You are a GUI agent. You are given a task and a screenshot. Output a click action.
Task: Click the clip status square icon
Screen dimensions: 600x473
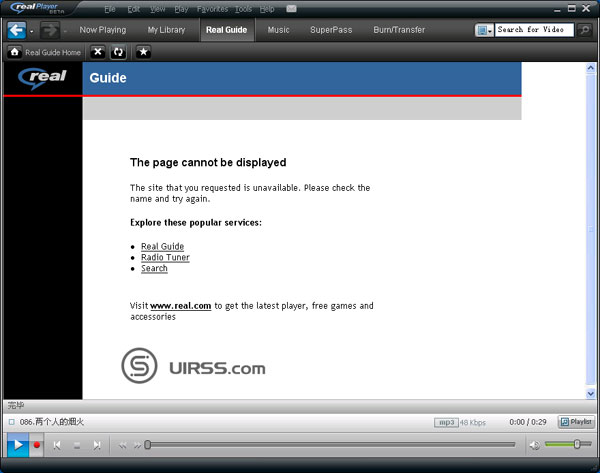point(11,422)
